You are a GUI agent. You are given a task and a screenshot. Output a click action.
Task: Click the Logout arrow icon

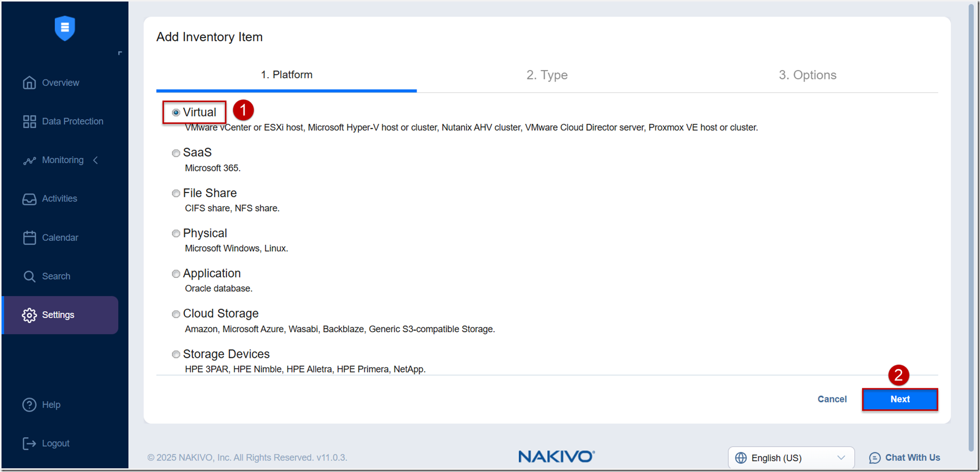click(x=29, y=443)
